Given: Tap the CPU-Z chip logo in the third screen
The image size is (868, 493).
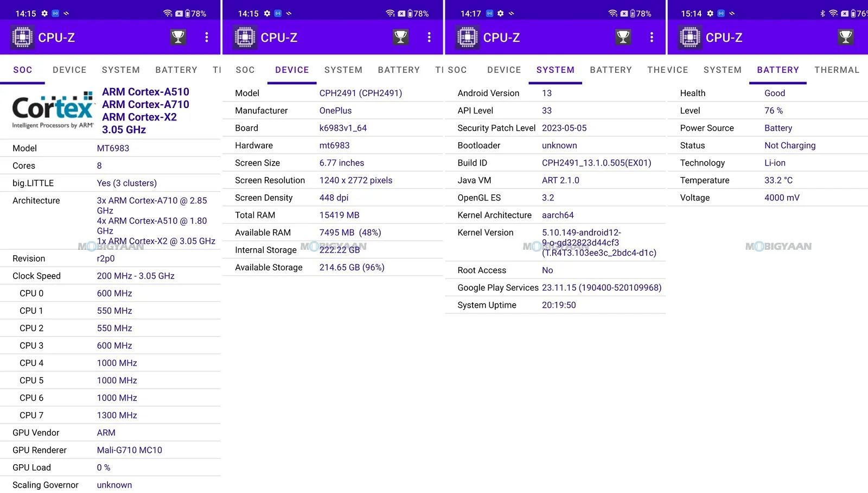Looking at the screenshot, I should click(x=468, y=37).
